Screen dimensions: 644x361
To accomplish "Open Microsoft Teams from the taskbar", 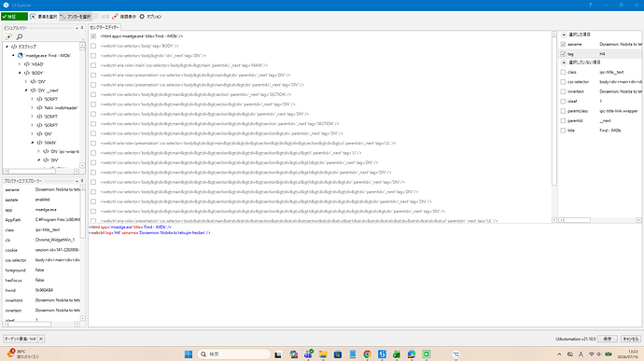I will [x=308, y=354].
